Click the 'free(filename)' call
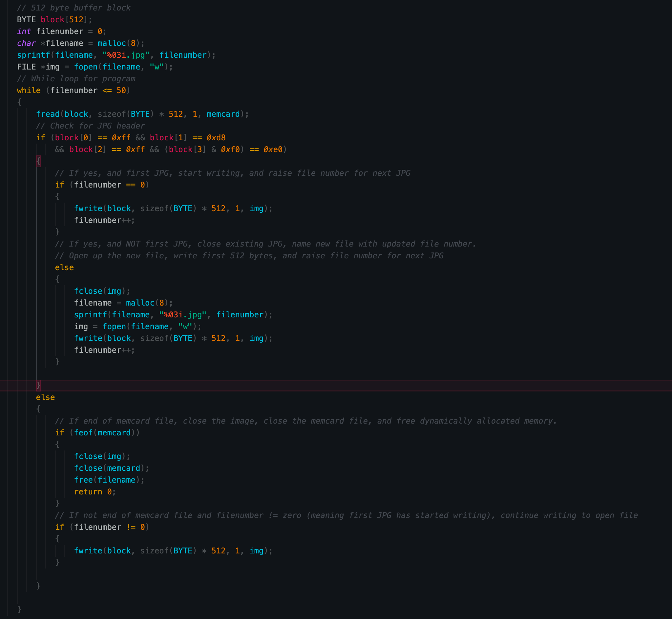The image size is (672, 619). (109, 480)
